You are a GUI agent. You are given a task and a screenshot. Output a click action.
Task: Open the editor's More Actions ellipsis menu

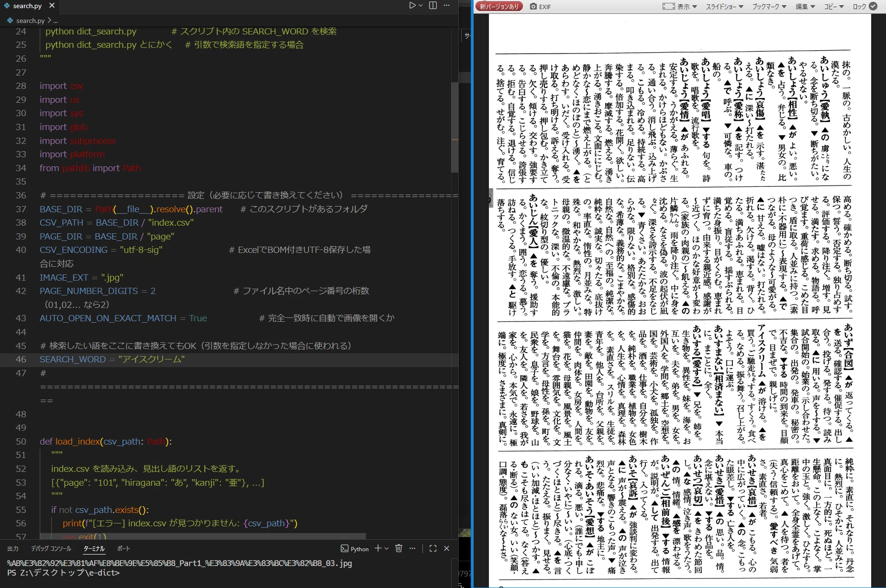446,5
